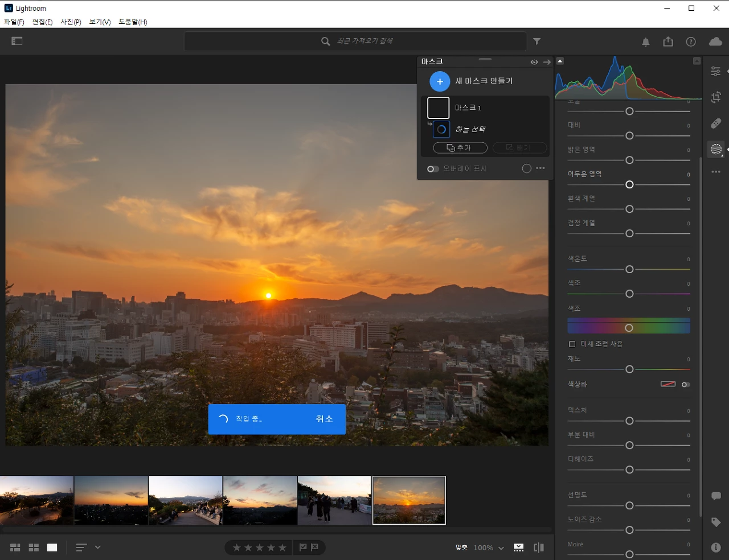Enable the 미세 조정 사용 checkbox
729x560 pixels.
572,344
